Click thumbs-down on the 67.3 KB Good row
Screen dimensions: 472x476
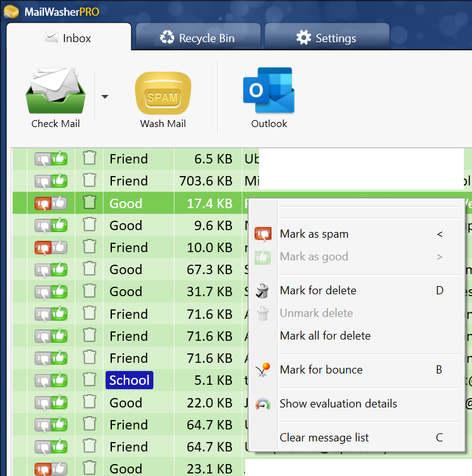pos(43,270)
